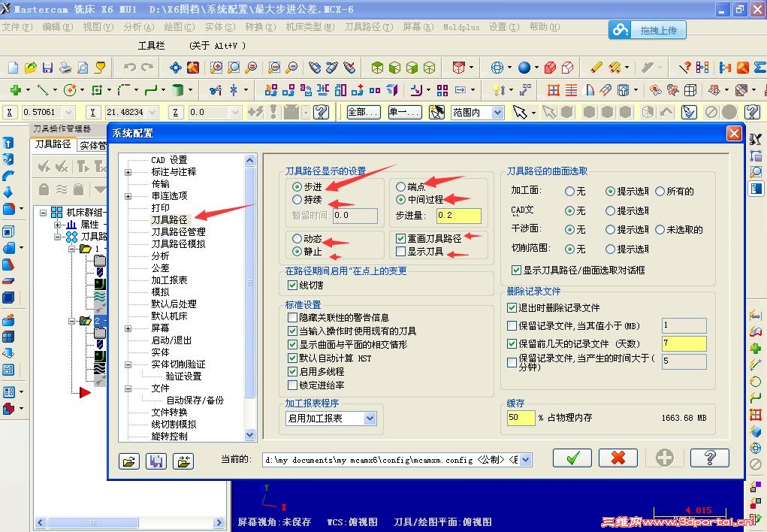
Task: Click config tree scrollbar down arrow
Action: (x=250, y=434)
